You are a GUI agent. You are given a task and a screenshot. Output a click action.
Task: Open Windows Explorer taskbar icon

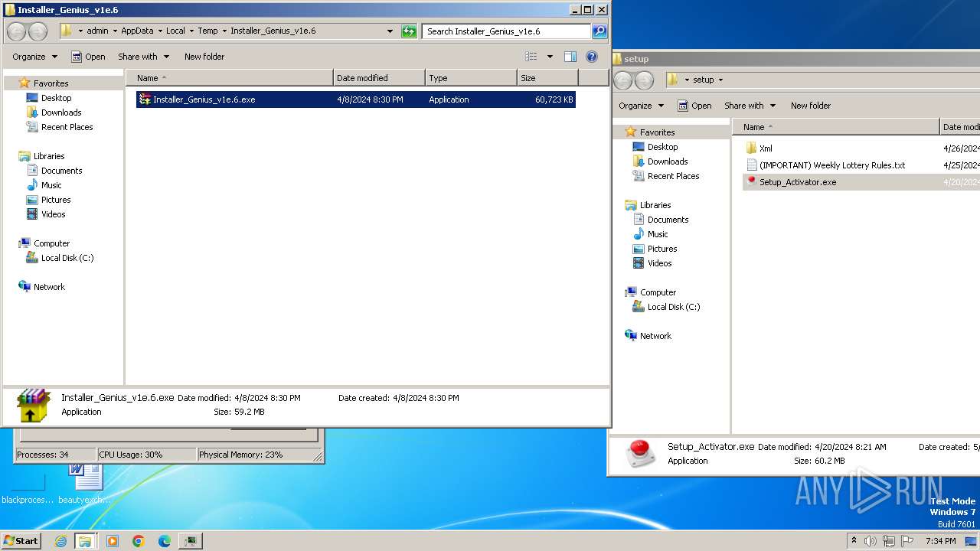(x=85, y=541)
